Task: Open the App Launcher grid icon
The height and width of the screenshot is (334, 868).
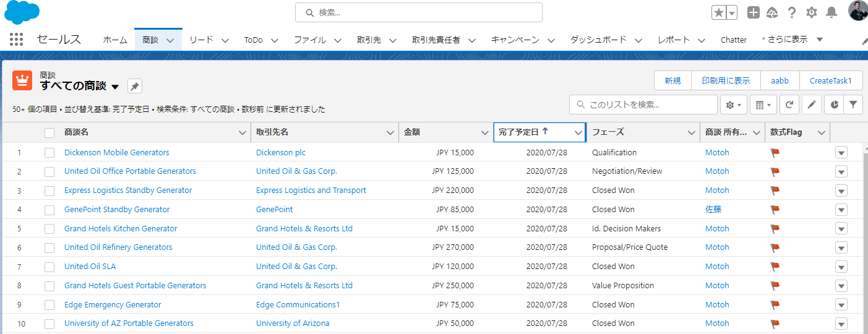Action: point(17,40)
